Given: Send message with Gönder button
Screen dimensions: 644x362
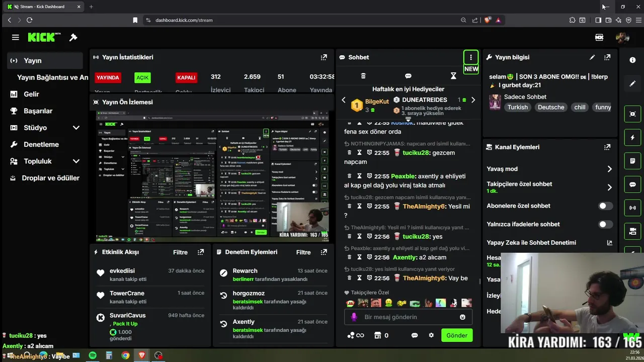Looking at the screenshot, I should pyautogui.click(x=457, y=335).
